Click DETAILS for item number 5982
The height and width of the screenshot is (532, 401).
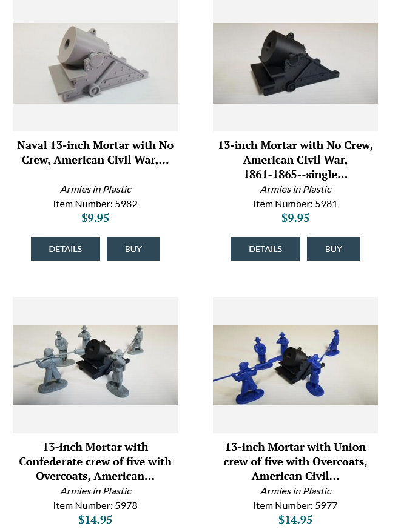click(x=66, y=248)
